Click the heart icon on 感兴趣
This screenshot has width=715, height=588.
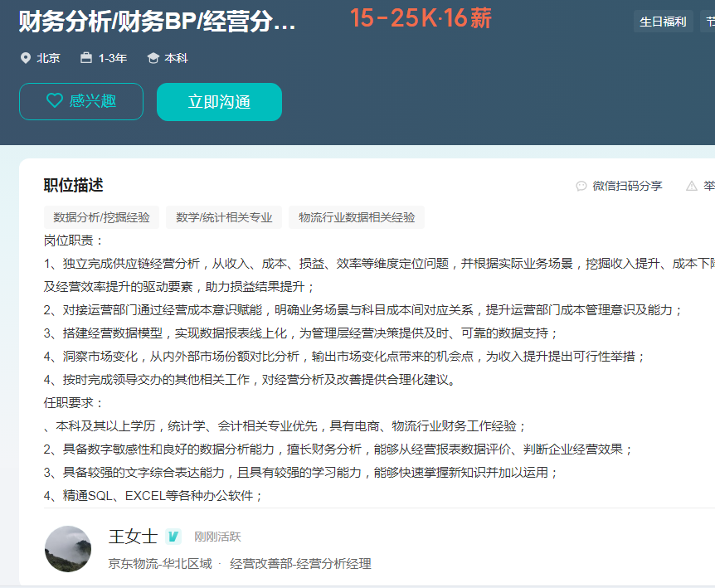(54, 101)
